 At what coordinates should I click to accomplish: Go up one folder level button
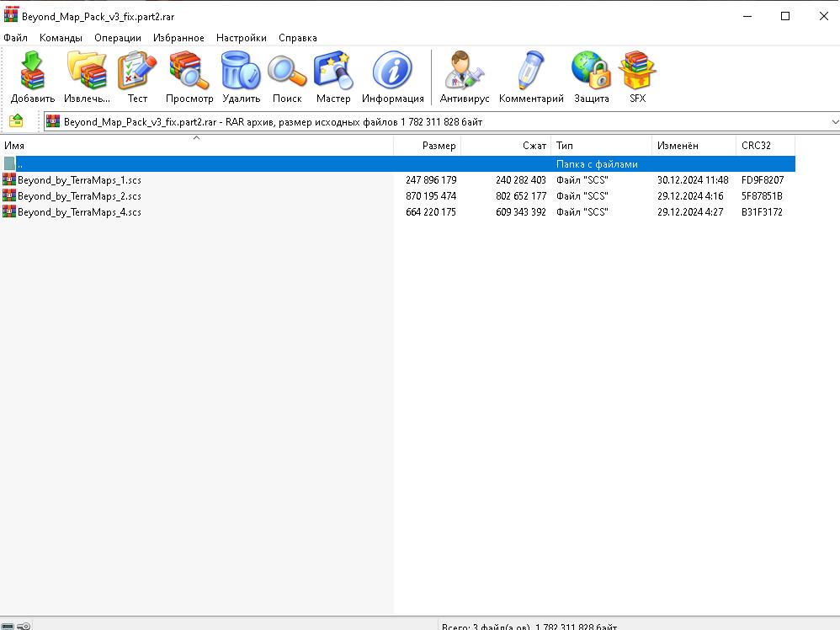pos(16,122)
